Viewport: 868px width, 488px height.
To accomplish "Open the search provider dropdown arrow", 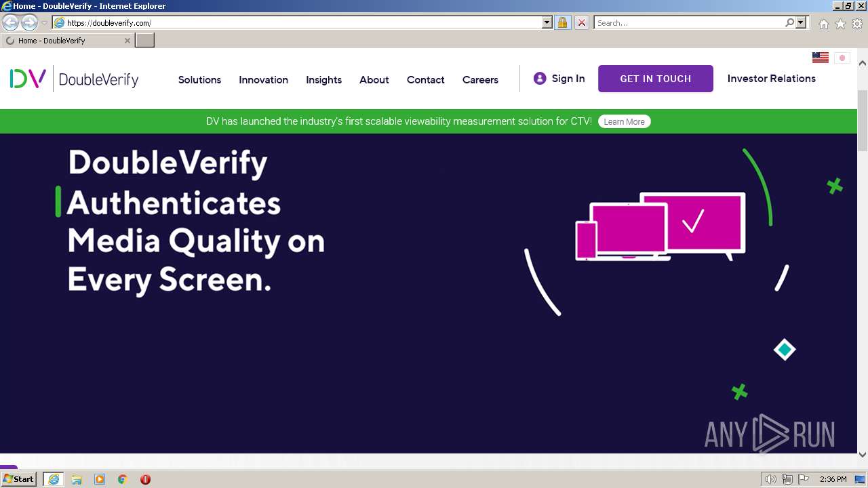I will (x=801, y=22).
